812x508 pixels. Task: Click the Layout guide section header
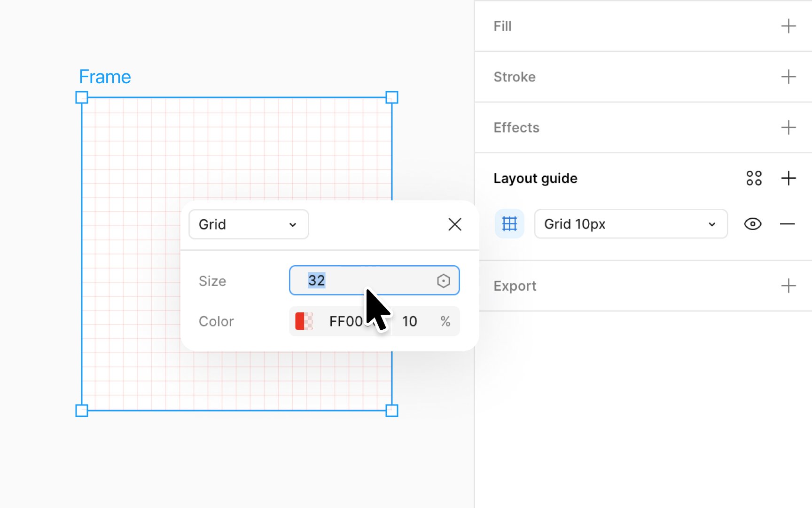535,178
